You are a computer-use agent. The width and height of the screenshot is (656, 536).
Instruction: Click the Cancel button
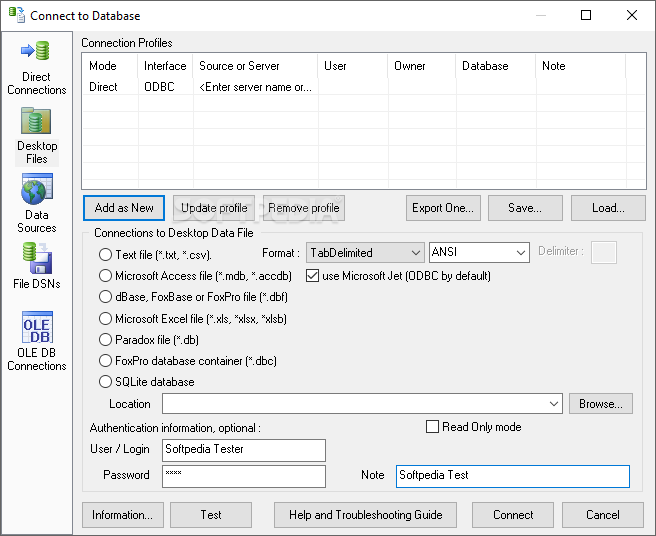point(602,515)
